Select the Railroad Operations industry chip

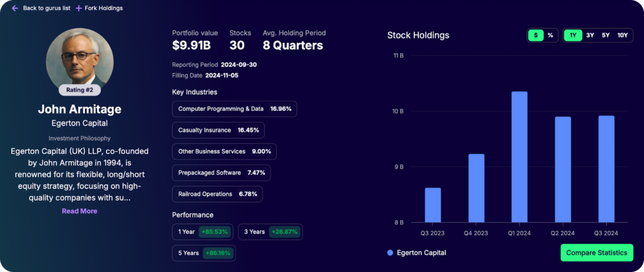pos(217,194)
